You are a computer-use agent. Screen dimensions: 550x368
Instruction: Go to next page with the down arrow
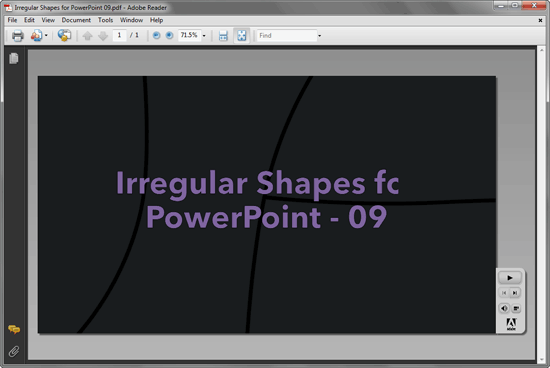pyautogui.click(x=103, y=36)
